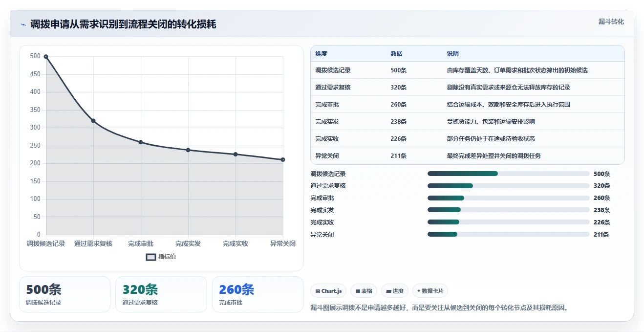Select table cell 211条

pos(398,156)
